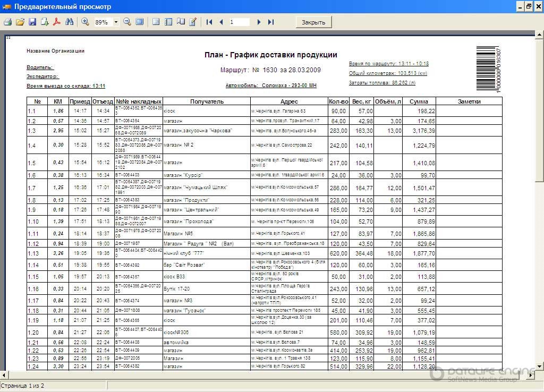Click recipient 'магазин "Центральний"' in row 1.9
The image size is (544, 392).
pyautogui.click(x=191, y=210)
